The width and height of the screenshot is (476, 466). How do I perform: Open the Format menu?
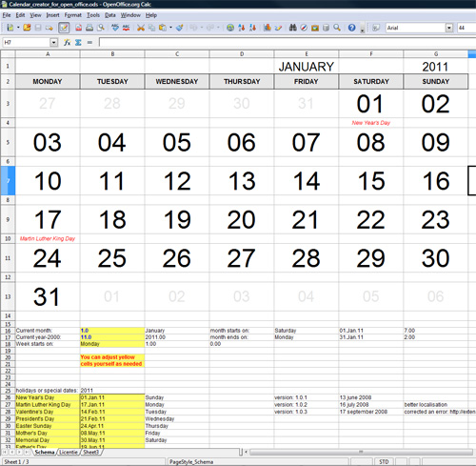73,15
